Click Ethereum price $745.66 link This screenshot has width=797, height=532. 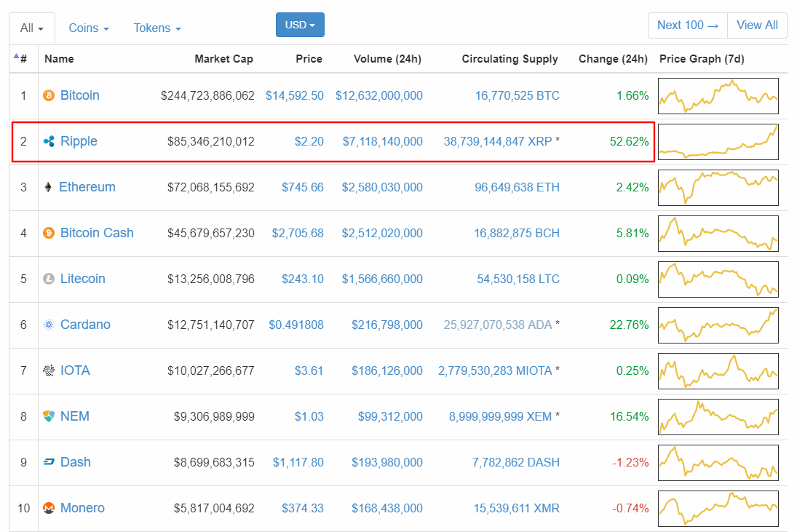(302, 187)
